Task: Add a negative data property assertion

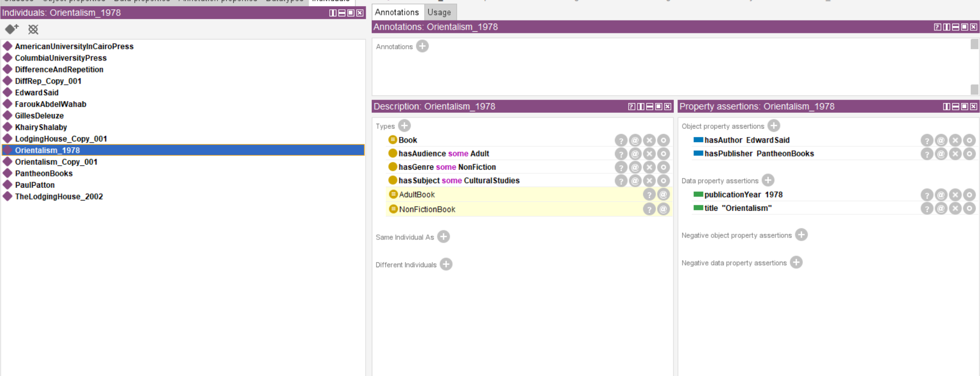Action: point(796,263)
